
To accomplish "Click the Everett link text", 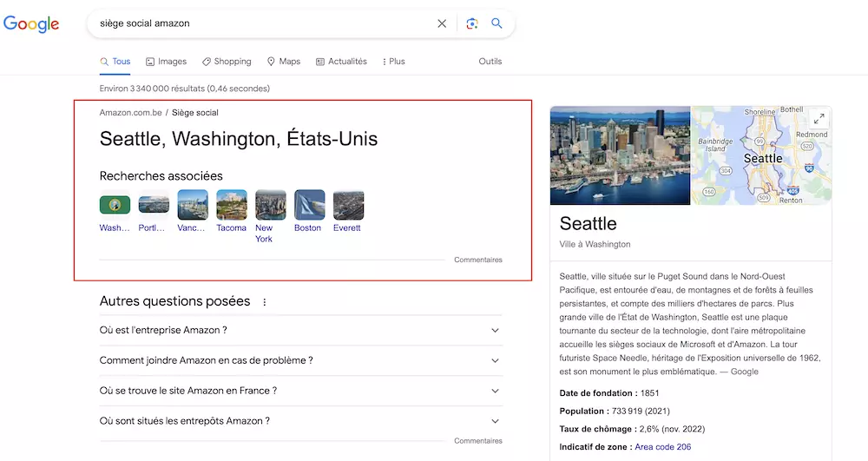I will (x=347, y=227).
